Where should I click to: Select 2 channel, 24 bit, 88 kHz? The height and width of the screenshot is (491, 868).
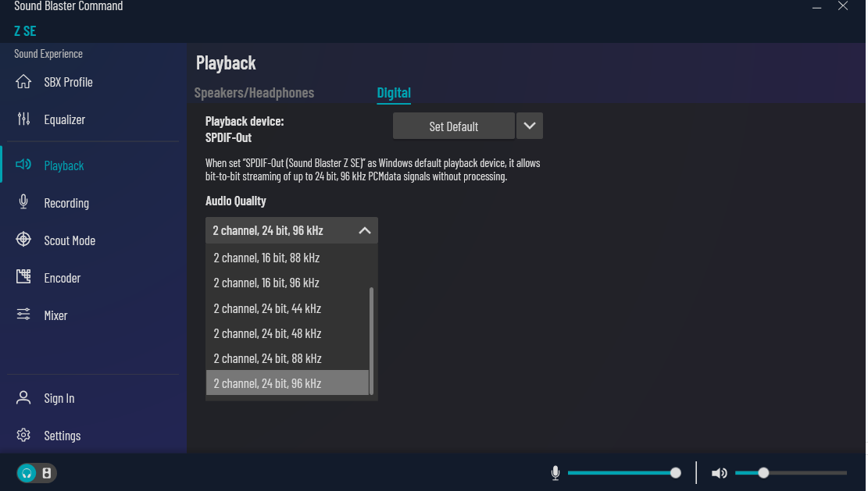click(x=288, y=358)
